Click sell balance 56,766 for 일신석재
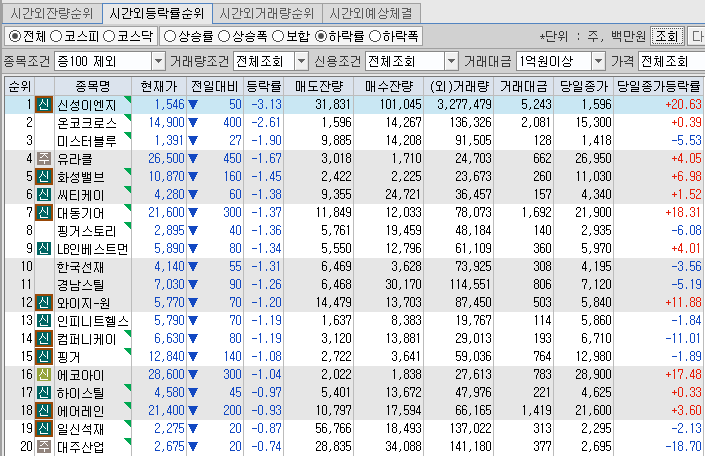This screenshot has height=456, width=705. [x=333, y=428]
